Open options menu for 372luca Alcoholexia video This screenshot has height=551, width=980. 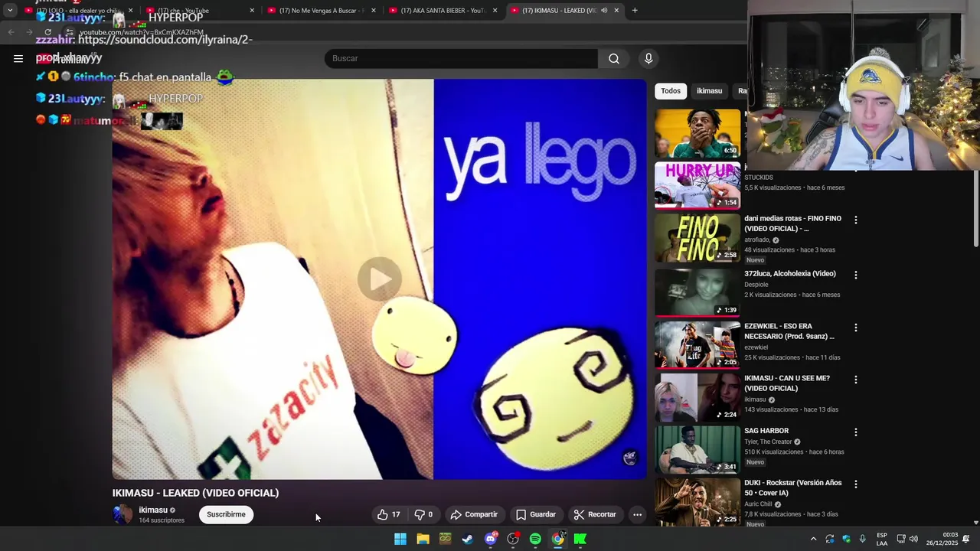click(856, 275)
